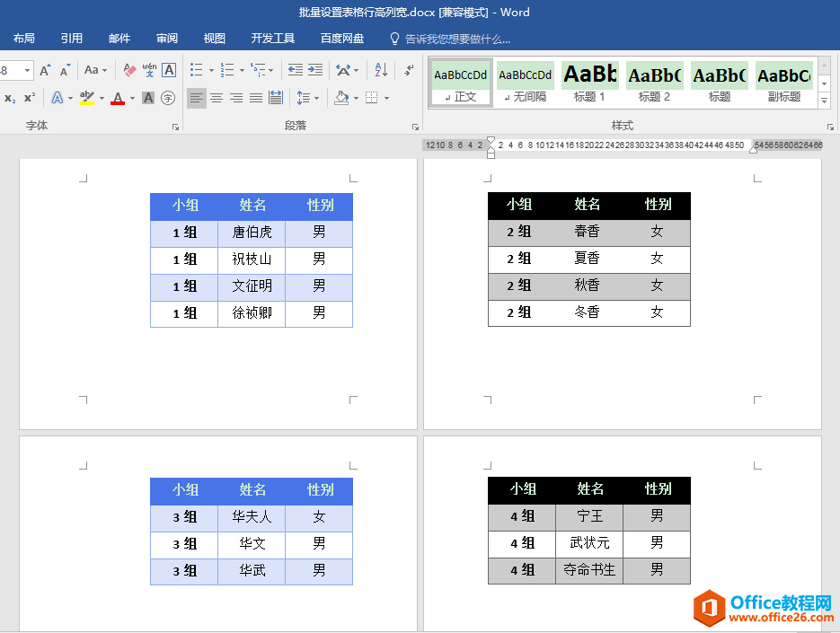This screenshot has width=840, height=633.
Task: Switch to the 审阅 tab
Action: coord(167,39)
